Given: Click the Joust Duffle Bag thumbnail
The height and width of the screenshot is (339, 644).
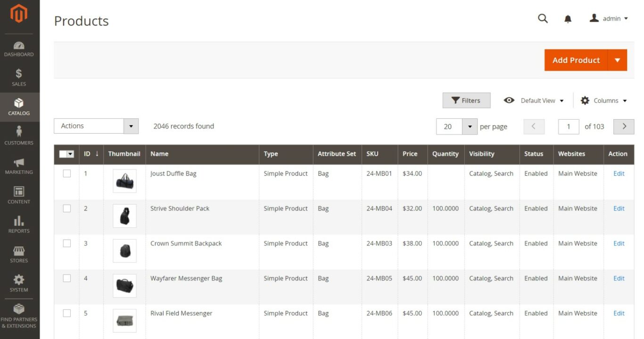Looking at the screenshot, I should [124, 181].
